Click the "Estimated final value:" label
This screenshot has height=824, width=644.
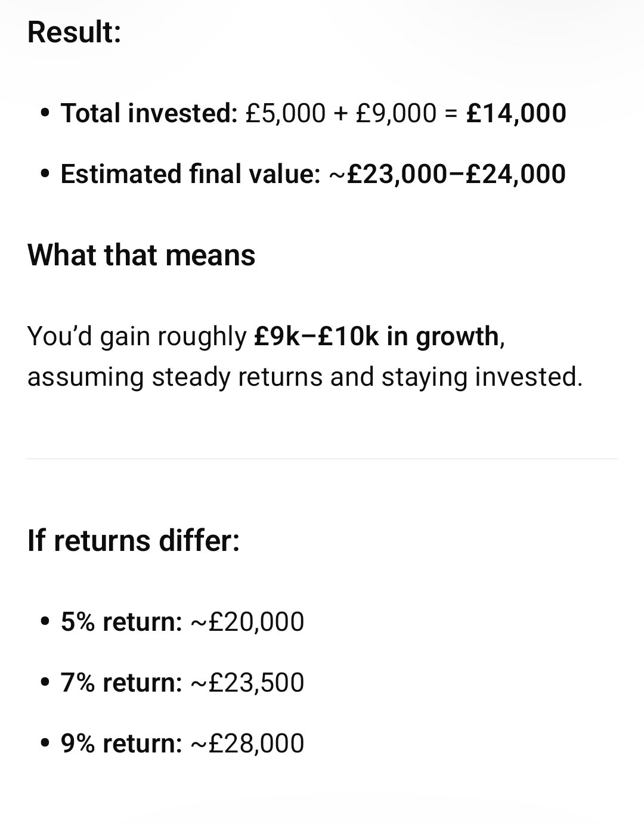pyautogui.click(x=190, y=174)
